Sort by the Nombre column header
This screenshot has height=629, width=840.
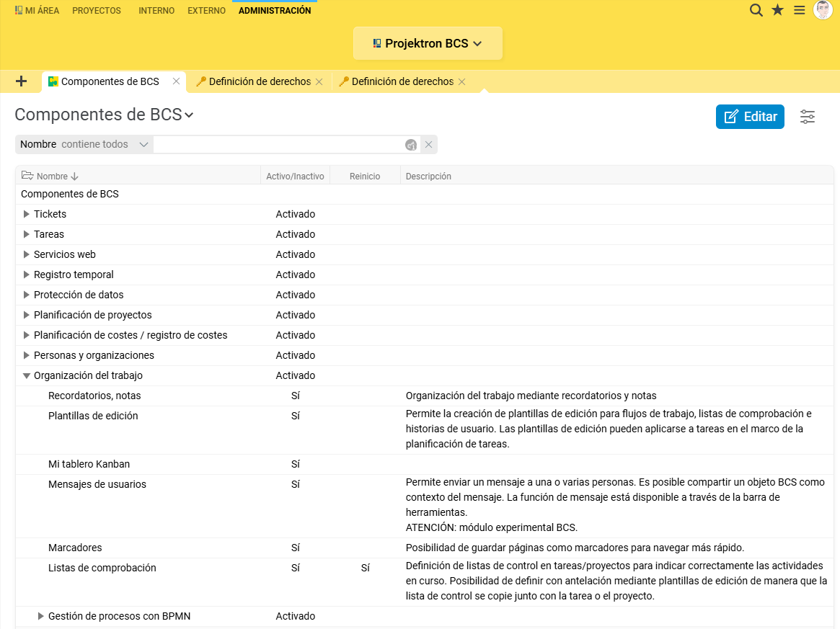pyautogui.click(x=52, y=176)
